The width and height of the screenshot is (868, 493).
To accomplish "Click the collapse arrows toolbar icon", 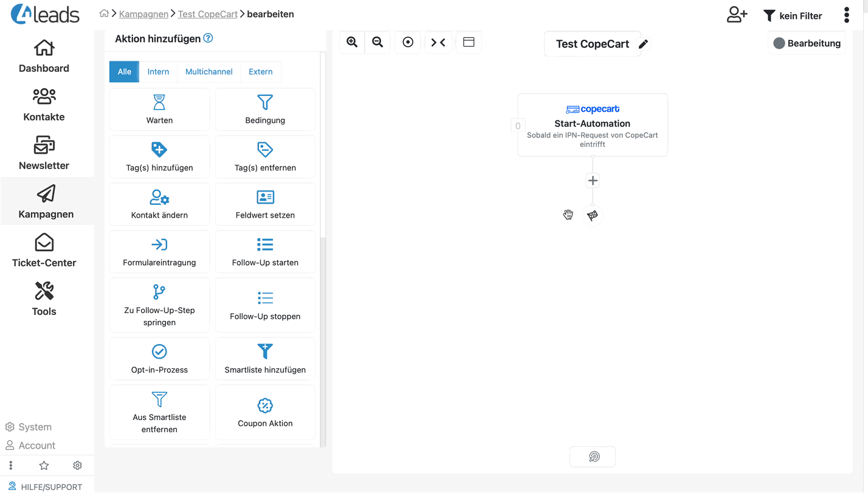I will [x=438, y=42].
